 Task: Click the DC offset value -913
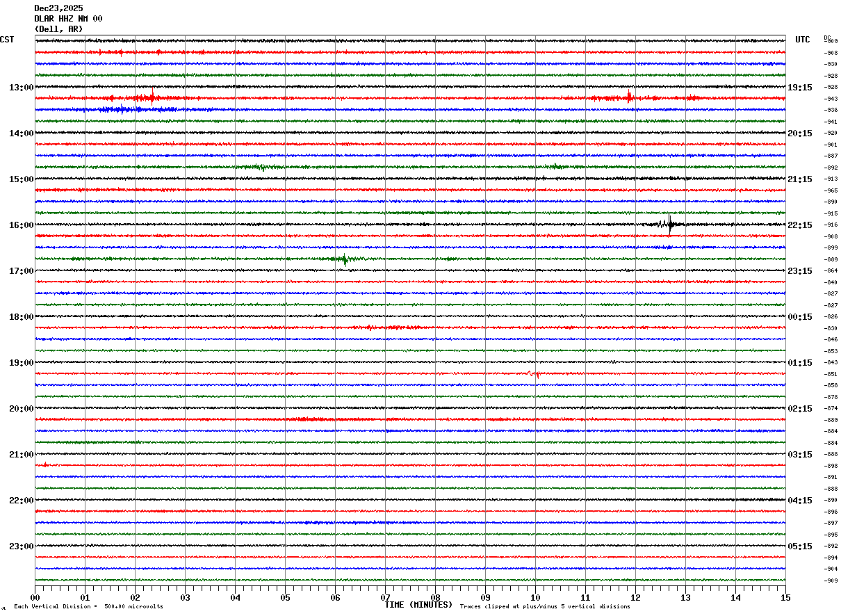(831, 179)
